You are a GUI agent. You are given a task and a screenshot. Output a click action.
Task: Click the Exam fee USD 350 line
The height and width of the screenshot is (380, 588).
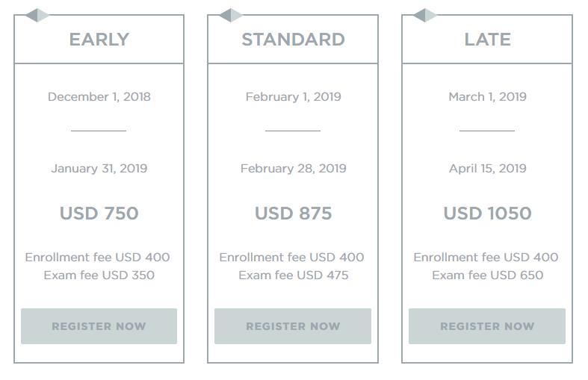pyautogui.click(x=99, y=275)
